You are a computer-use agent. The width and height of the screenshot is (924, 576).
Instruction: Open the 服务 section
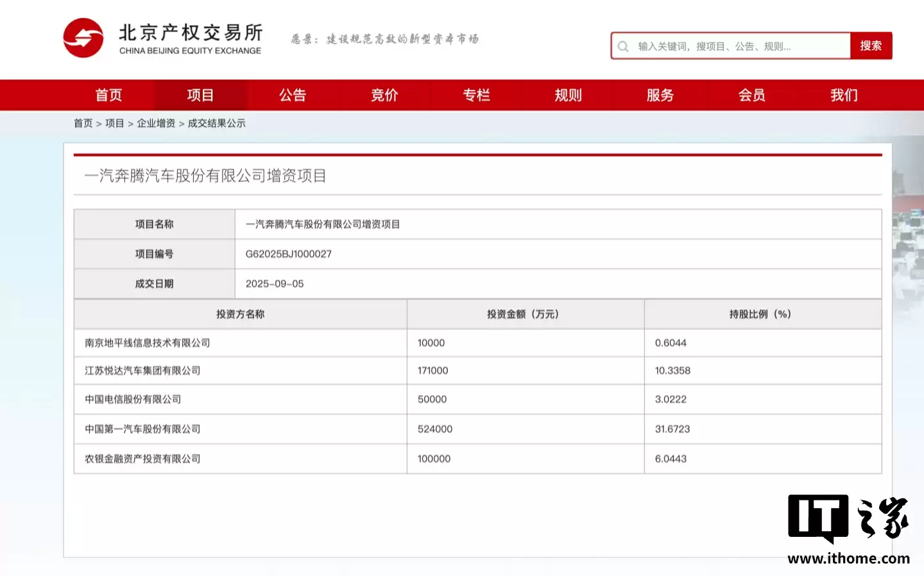[660, 95]
